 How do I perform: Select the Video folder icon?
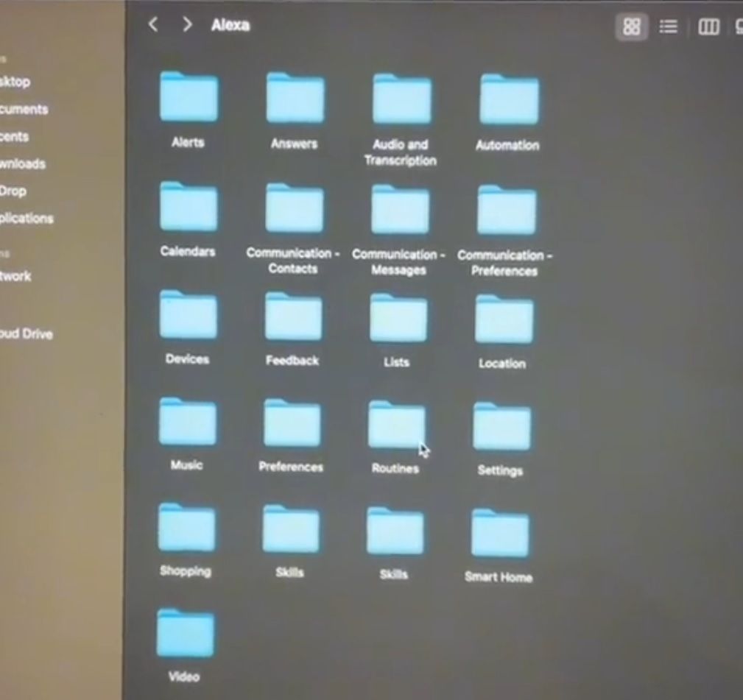click(186, 633)
